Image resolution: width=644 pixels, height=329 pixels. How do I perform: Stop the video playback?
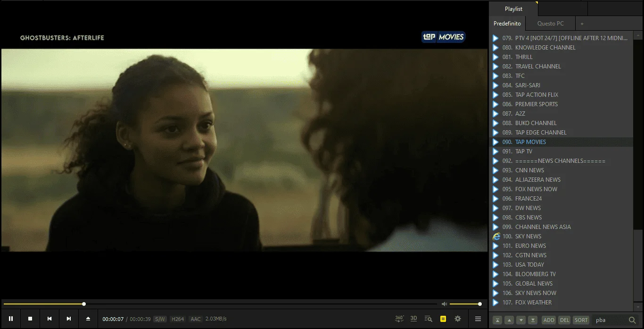tap(30, 319)
